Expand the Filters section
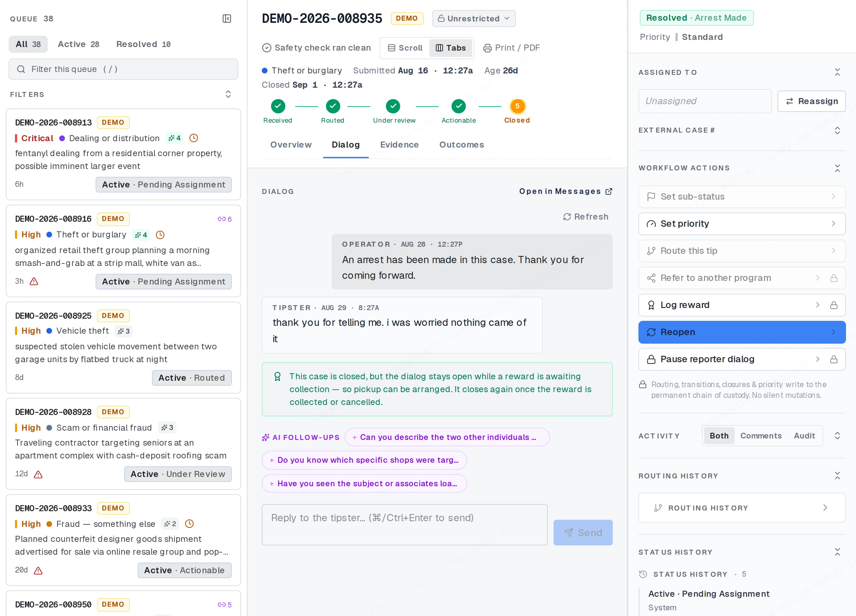The width and height of the screenshot is (856, 616). point(228,94)
